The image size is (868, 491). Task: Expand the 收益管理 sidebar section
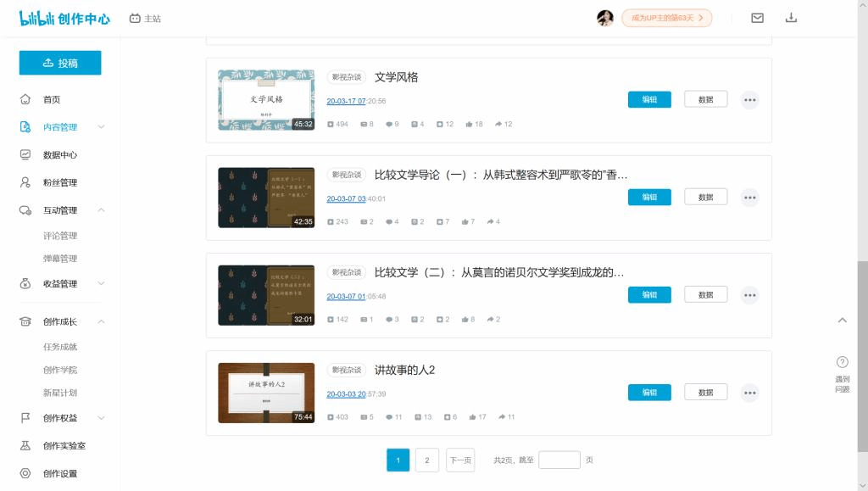click(61, 284)
